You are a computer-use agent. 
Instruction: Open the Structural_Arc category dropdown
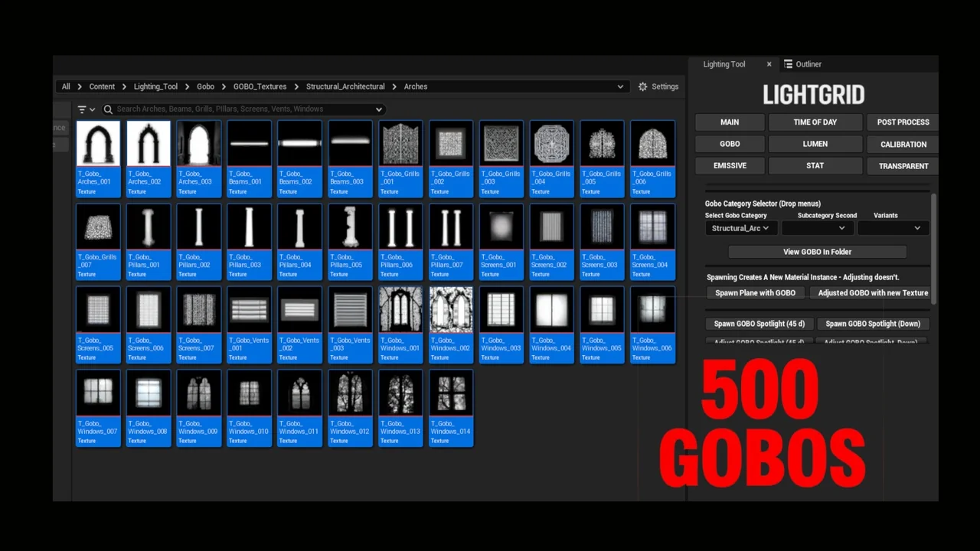tap(740, 228)
